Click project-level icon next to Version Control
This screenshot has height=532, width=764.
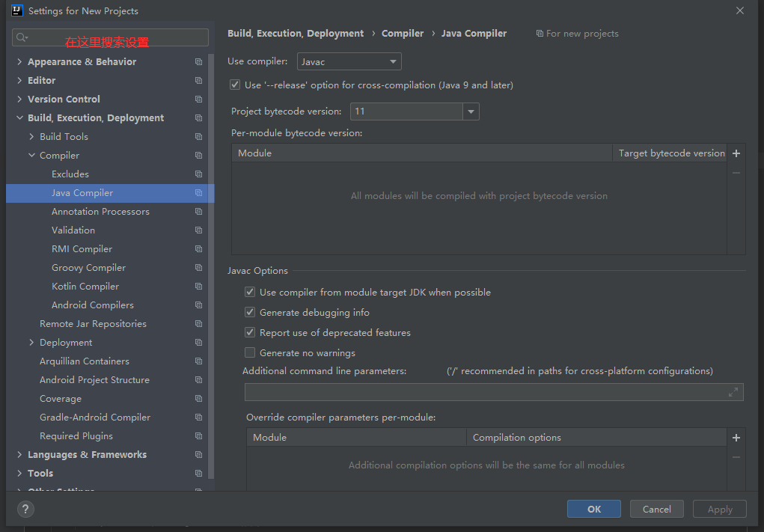pyautogui.click(x=199, y=100)
